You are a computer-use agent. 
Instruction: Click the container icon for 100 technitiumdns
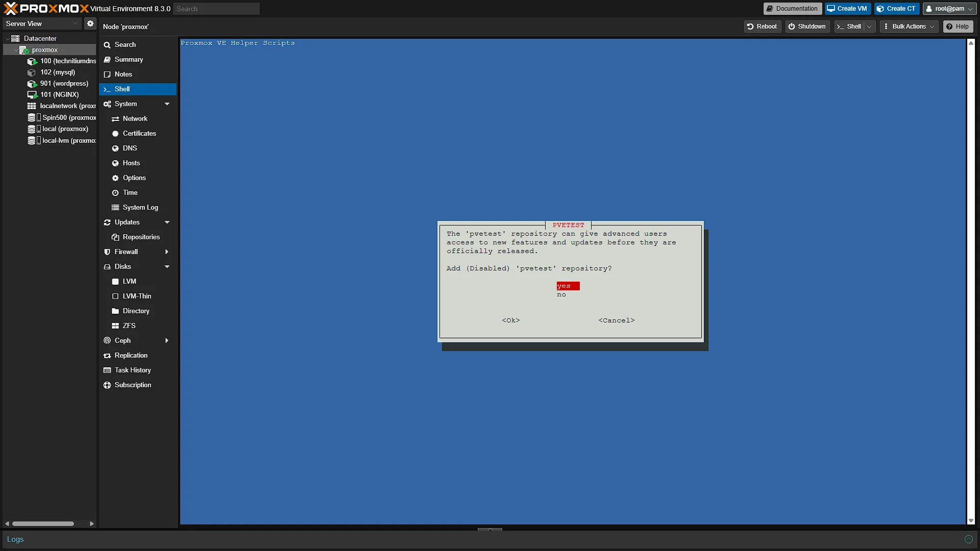(x=32, y=61)
